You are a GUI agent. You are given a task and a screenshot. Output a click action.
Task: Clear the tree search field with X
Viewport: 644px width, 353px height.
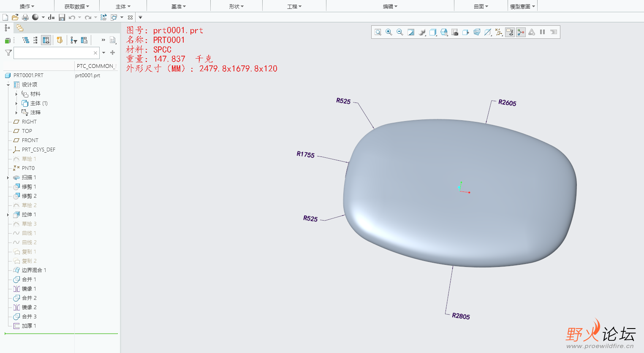click(x=95, y=53)
